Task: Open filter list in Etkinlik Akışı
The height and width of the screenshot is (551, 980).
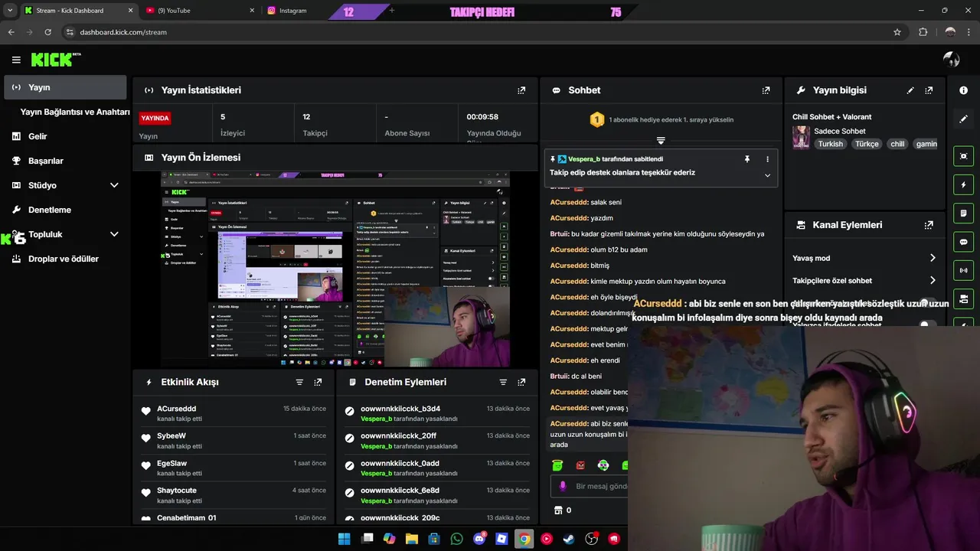Action: click(299, 382)
